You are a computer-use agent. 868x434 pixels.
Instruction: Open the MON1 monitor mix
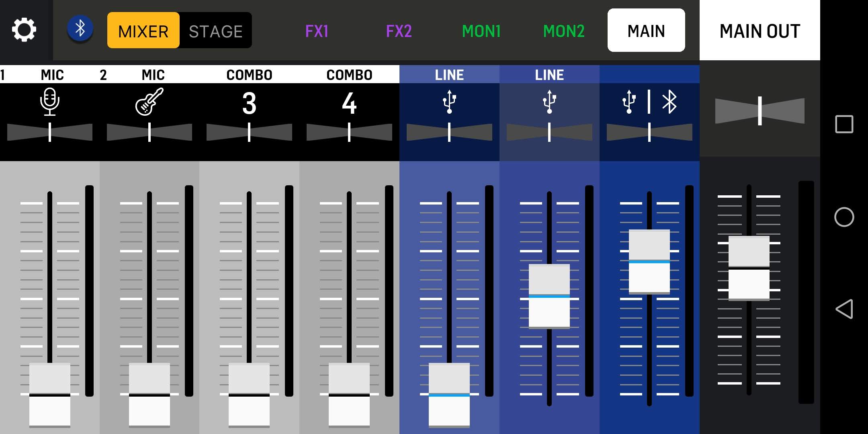coord(481,31)
